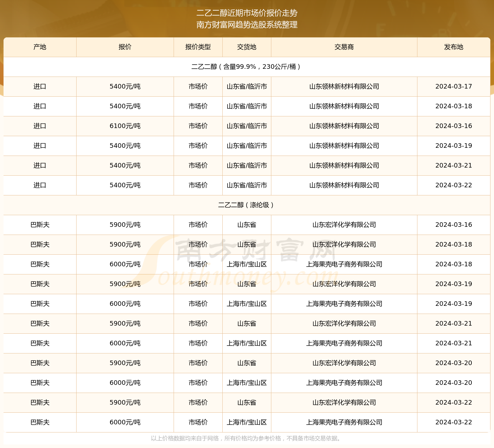The height and width of the screenshot is (448, 494).
Task: Click '山东领林新材料有限公司' in the 进口 2024-03-19 row
Action: [x=344, y=146]
